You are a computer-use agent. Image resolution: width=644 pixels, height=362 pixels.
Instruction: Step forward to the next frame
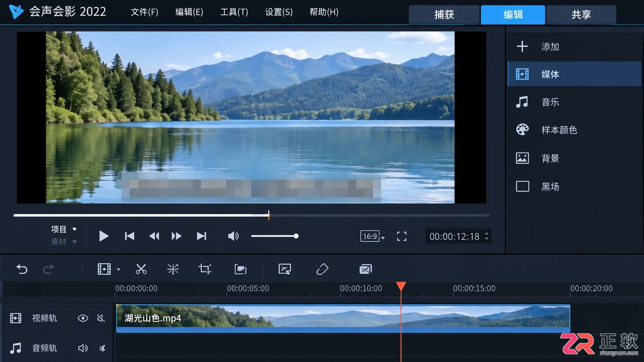pos(177,236)
